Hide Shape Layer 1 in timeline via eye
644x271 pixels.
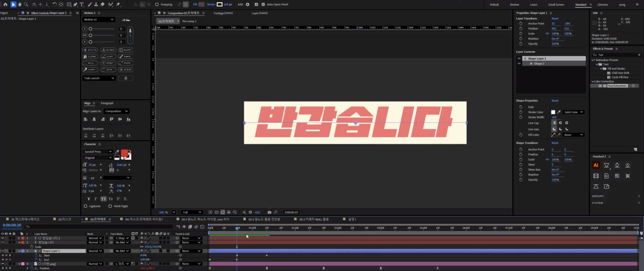3,251
